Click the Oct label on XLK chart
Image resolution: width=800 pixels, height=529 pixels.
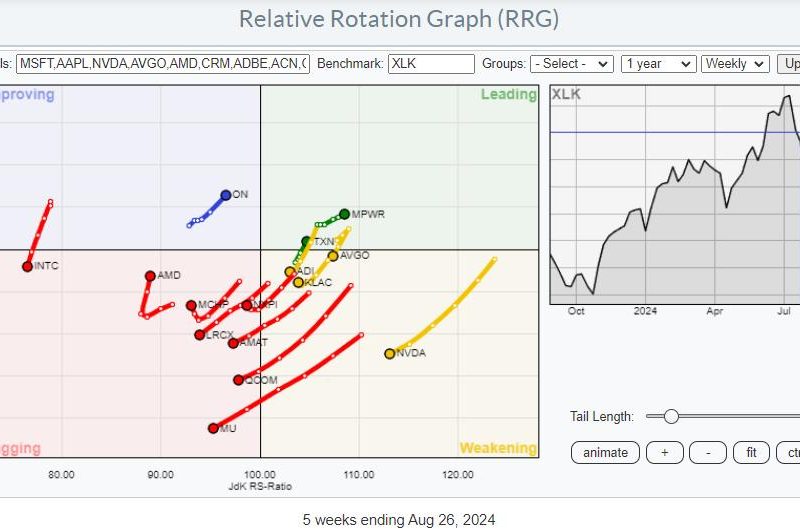pyautogui.click(x=576, y=311)
